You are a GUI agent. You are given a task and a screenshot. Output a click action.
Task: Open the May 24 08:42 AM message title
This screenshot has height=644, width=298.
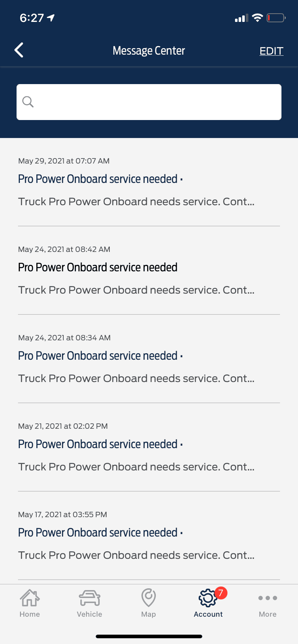coord(98,267)
